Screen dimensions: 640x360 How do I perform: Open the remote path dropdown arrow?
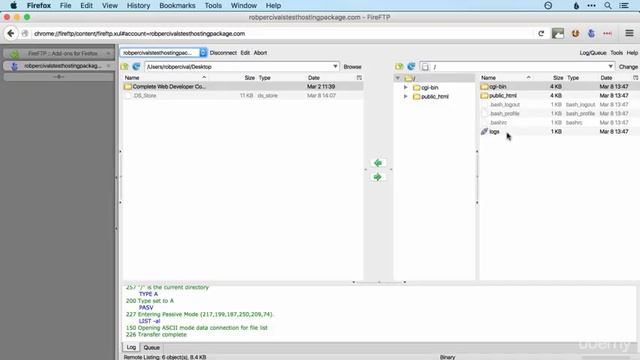(610, 67)
